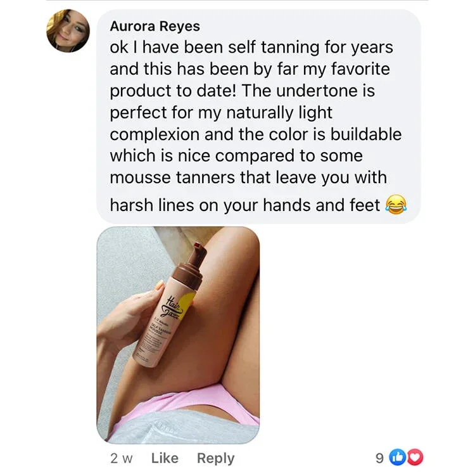Like Aurora Reyes' comment

pyautogui.click(x=165, y=458)
